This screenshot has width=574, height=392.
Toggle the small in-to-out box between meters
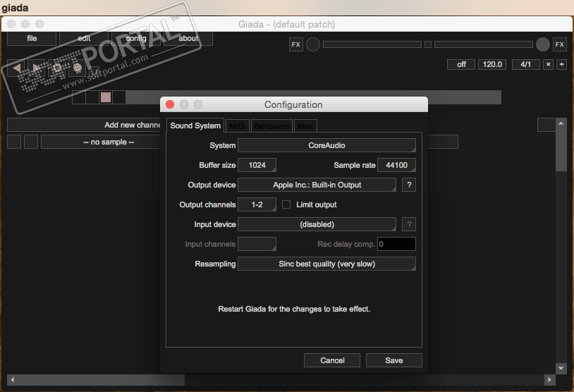[x=427, y=44]
